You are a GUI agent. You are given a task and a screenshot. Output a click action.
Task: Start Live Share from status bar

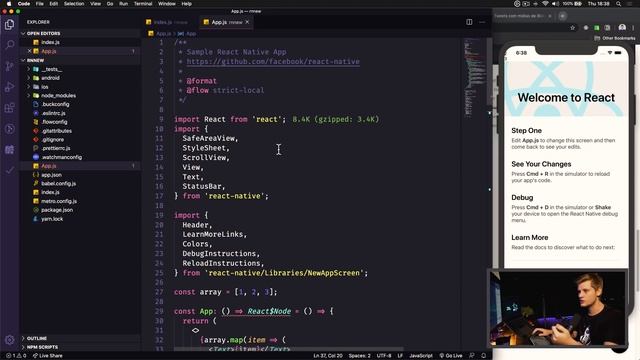click(x=48, y=356)
